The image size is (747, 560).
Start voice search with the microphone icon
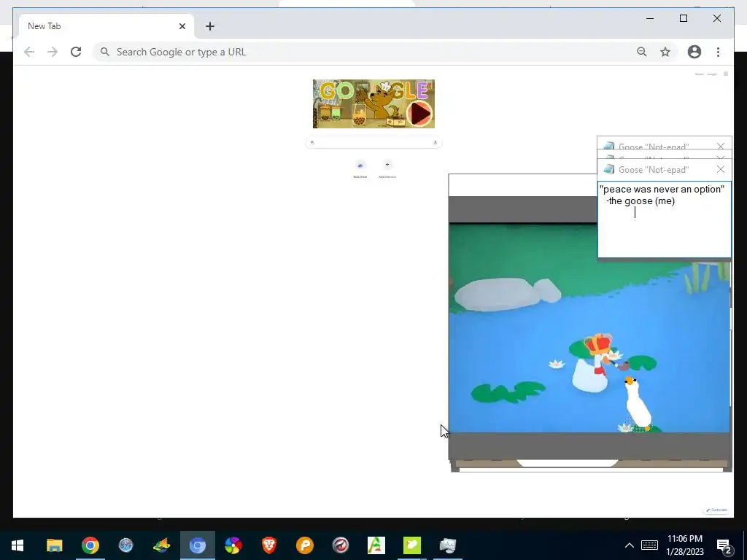click(435, 142)
